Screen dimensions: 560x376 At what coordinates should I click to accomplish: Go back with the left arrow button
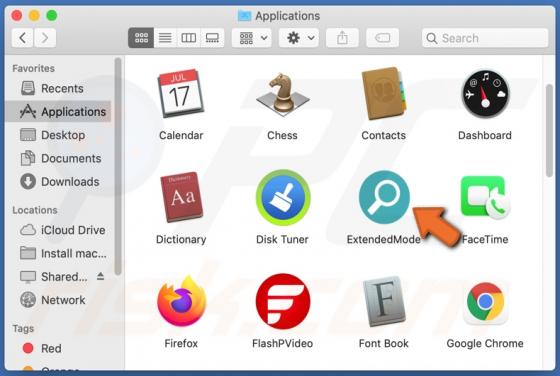[22, 37]
